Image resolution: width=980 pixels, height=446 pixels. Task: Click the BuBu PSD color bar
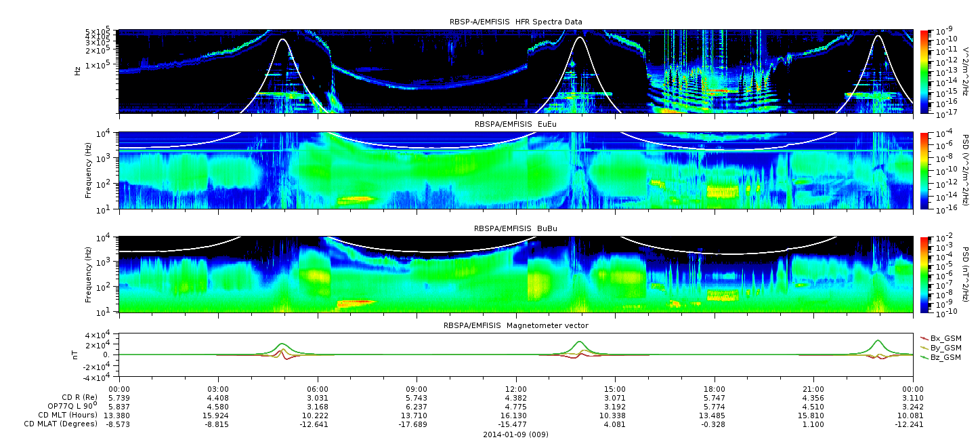tap(924, 274)
